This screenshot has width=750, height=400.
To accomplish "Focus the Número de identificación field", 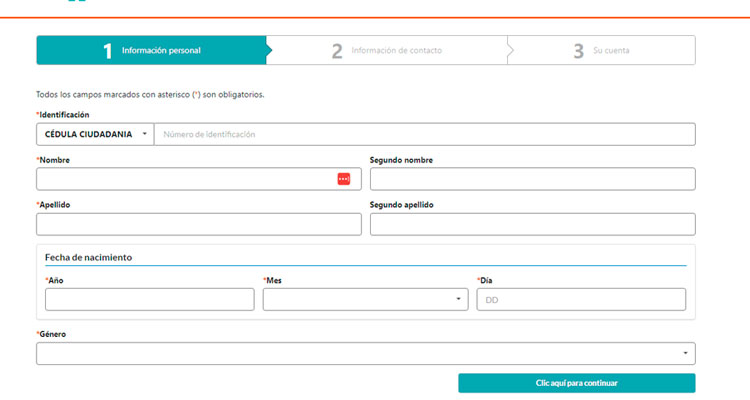I will pyautogui.click(x=425, y=134).
